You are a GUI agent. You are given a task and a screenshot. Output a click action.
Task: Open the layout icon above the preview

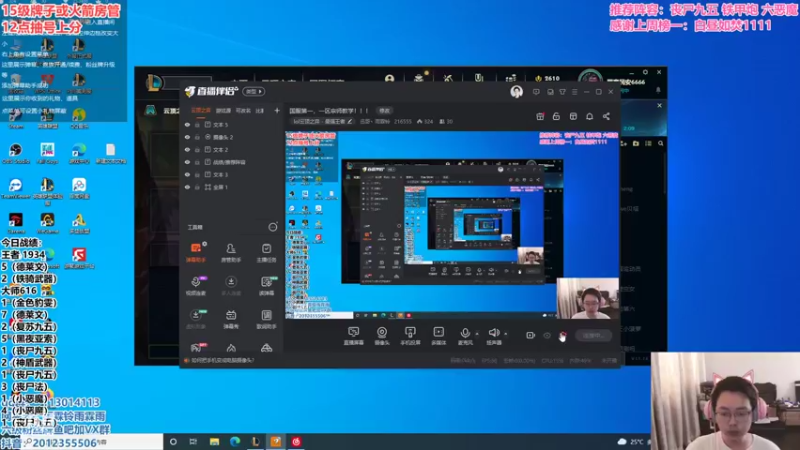click(x=573, y=116)
